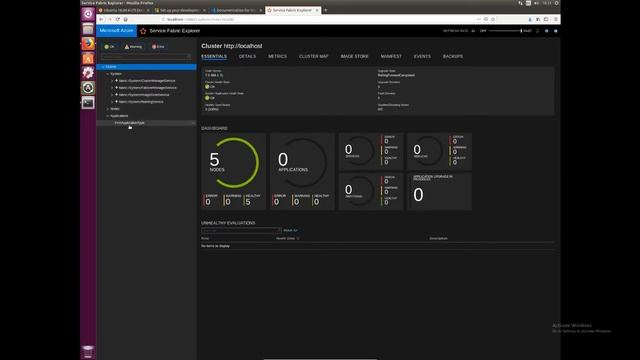Open Software Updater dock icon
The width and height of the screenshot is (640, 360).
88,87
